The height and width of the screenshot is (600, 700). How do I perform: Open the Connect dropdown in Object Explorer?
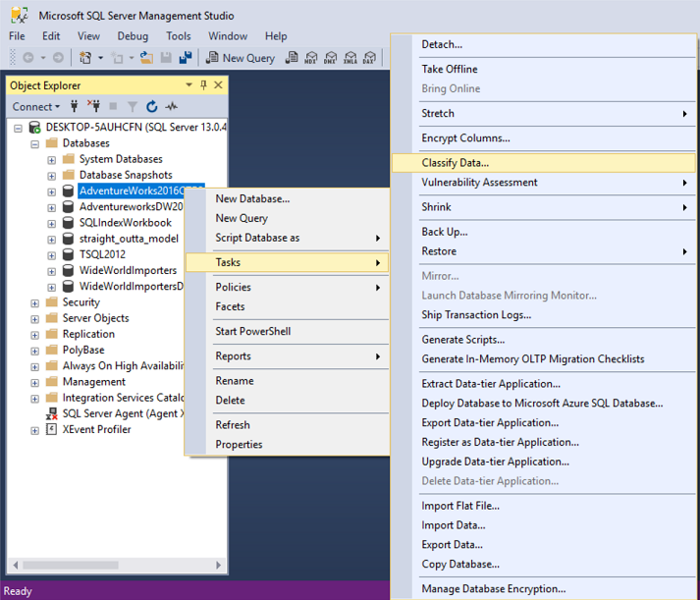click(35, 107)
